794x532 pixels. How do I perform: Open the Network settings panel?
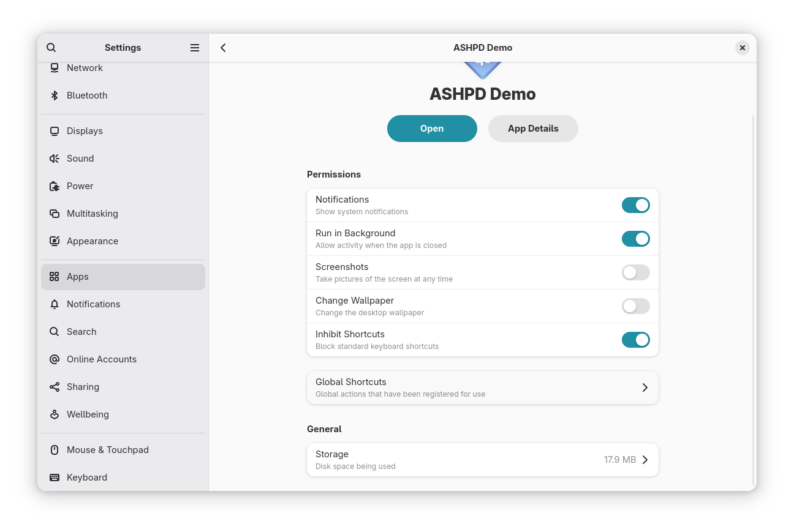pyautogui.click(x=123, y=68)
